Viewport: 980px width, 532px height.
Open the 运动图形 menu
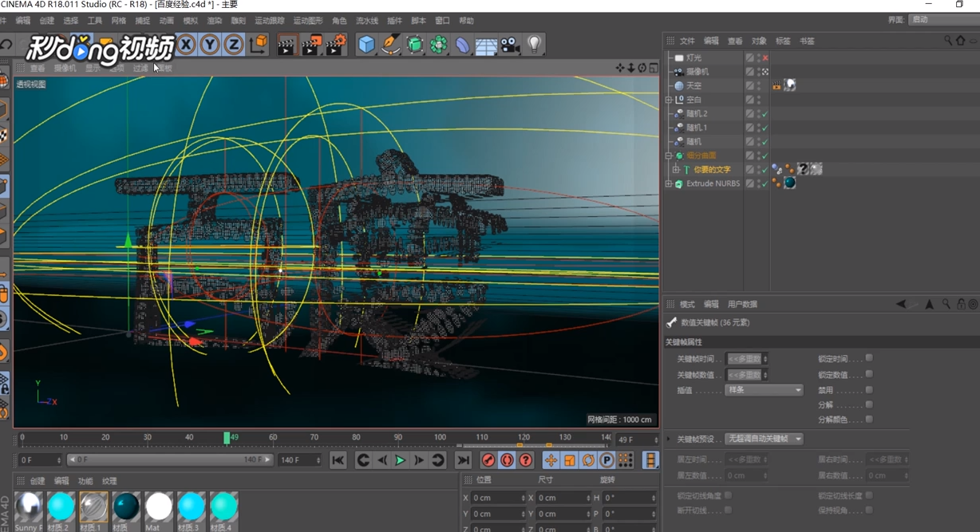coord(308,21)
